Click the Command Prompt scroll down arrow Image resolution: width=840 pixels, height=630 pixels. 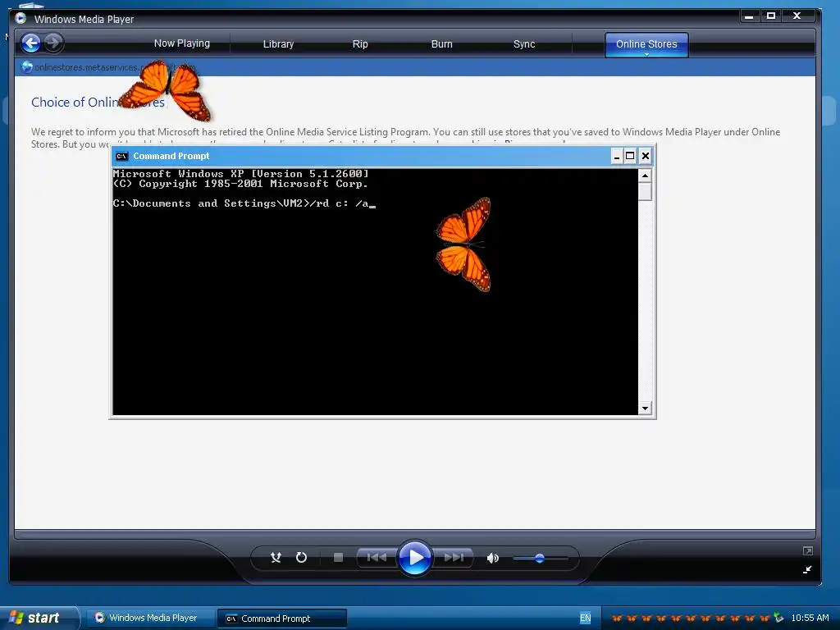645,409
